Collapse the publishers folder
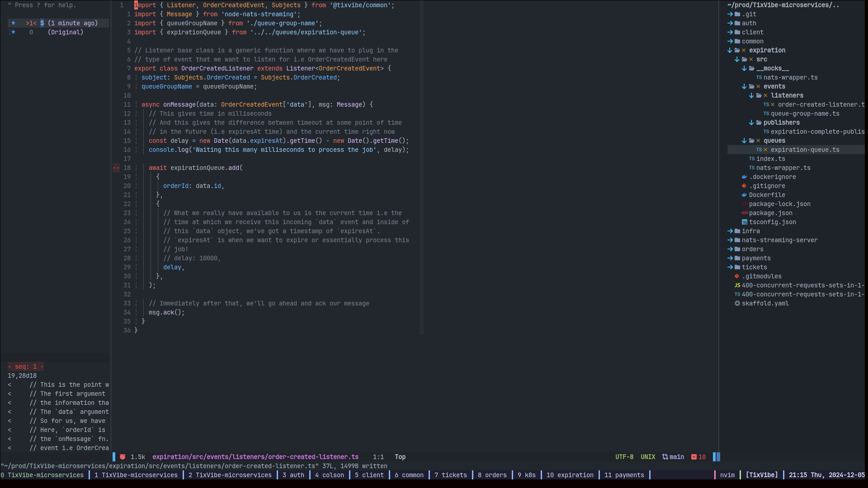The width and height of the screenshot is (868, 488). tap(751, 122)
